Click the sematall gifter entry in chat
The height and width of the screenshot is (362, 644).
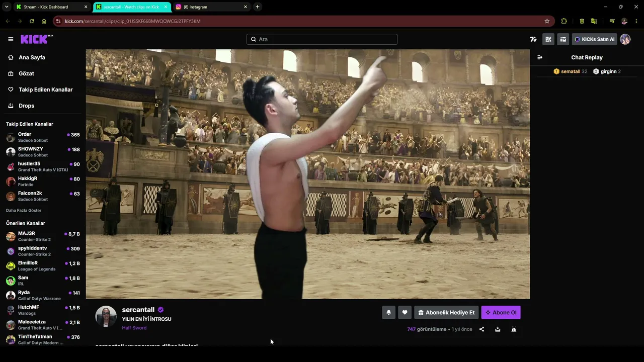point(570,71)
